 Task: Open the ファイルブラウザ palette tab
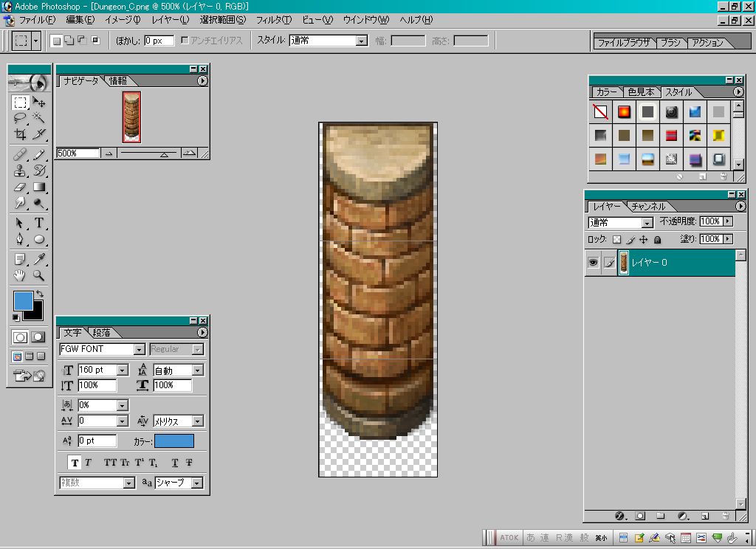click(x=623, y=42)
